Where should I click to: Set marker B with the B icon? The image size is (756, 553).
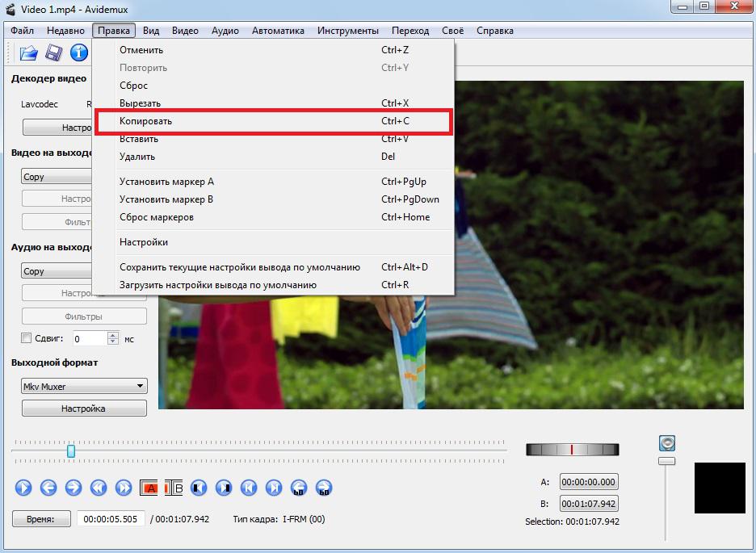pos(174,488)
